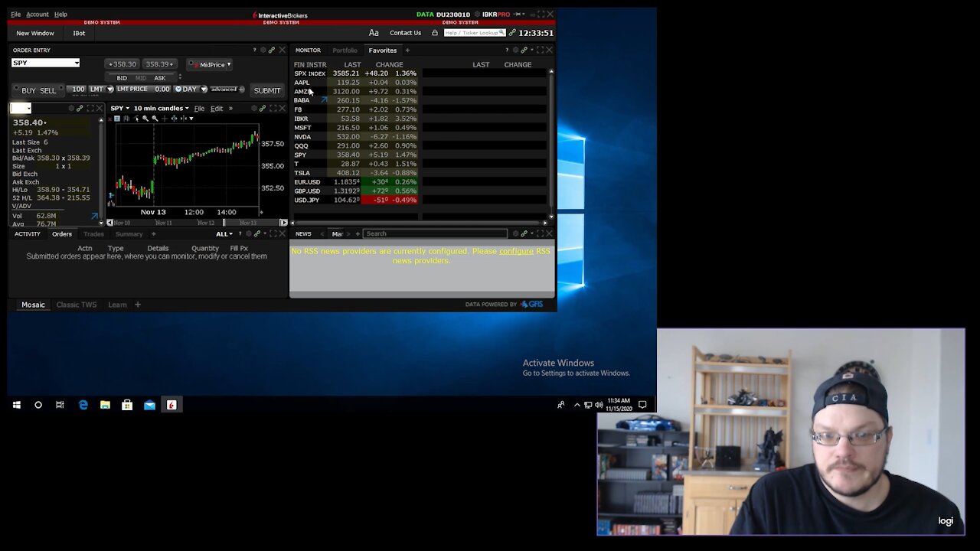Open Microsoft Edge from taskbar

(x=83, y=405)
